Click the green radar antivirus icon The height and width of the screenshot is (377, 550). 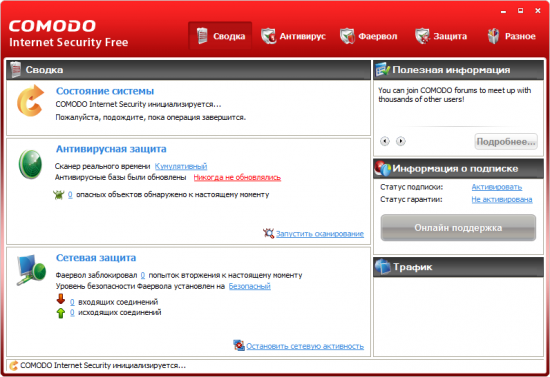tap(30, 164)
